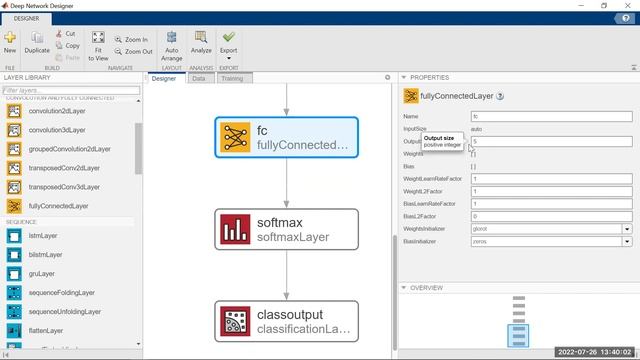Click the Filter layers search field

click(71, 90)
